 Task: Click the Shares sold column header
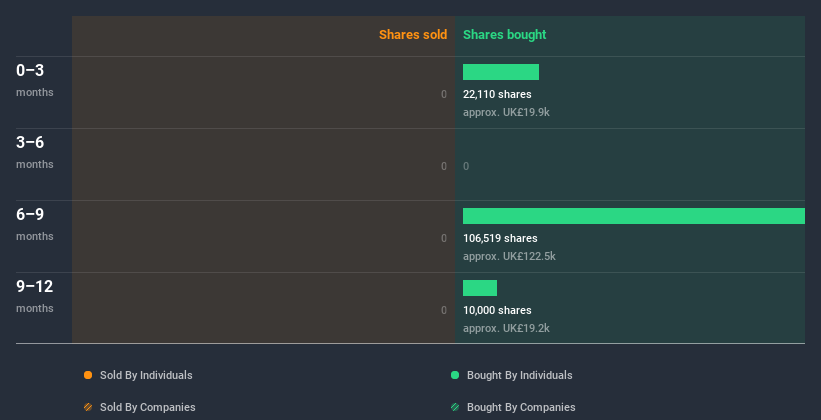tap(413, 35)
